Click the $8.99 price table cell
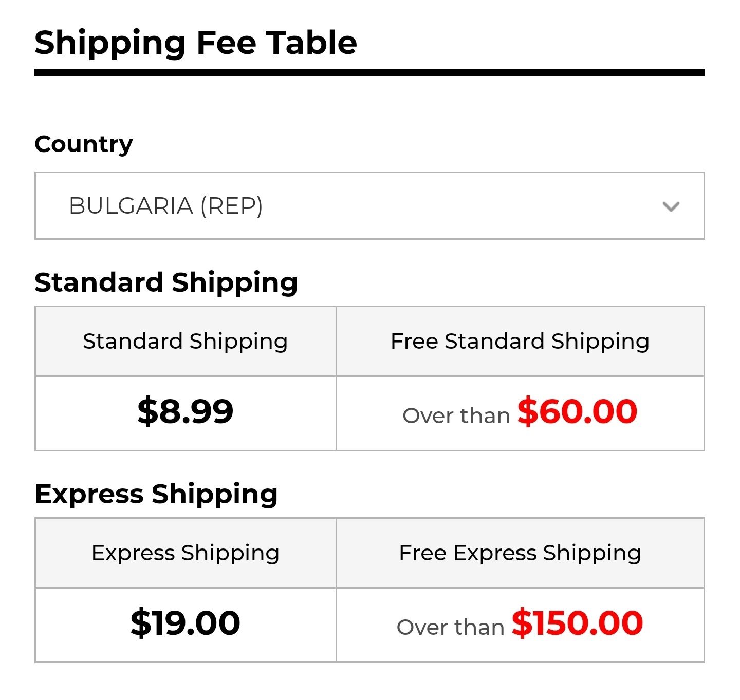The image size is (740, 700). click(186, 413)
